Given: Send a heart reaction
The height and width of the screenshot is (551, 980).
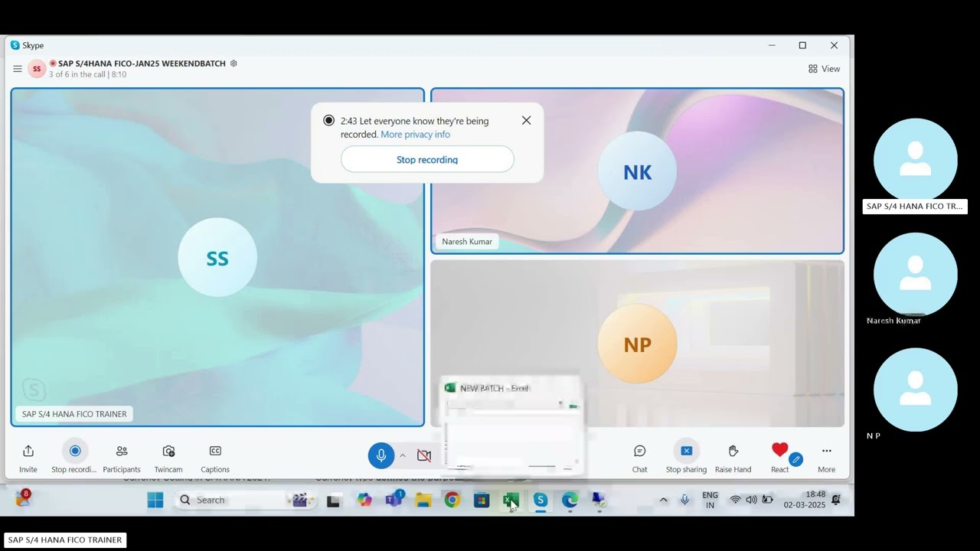Looking at the screenshot, I should click(779, 450).
